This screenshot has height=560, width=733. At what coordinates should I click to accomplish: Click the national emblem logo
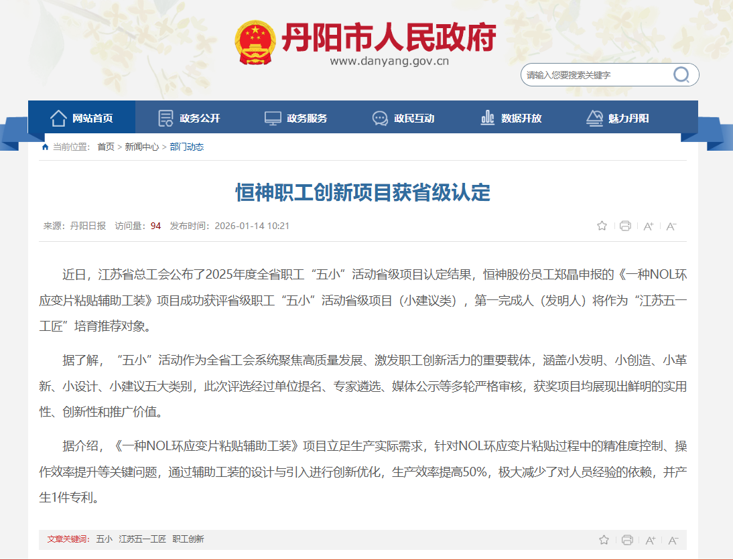(x=255, y=43)
